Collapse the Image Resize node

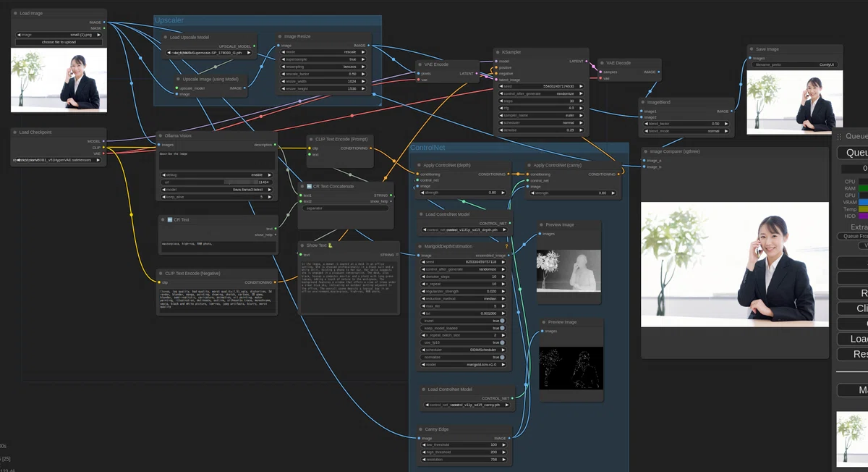[x=281, y=35]
